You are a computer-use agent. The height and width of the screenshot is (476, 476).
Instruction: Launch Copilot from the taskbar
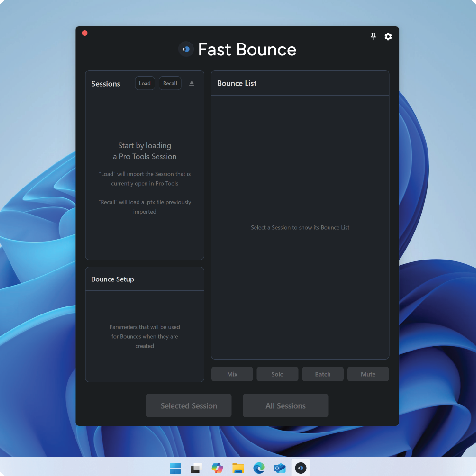click(x=217, y=468)
